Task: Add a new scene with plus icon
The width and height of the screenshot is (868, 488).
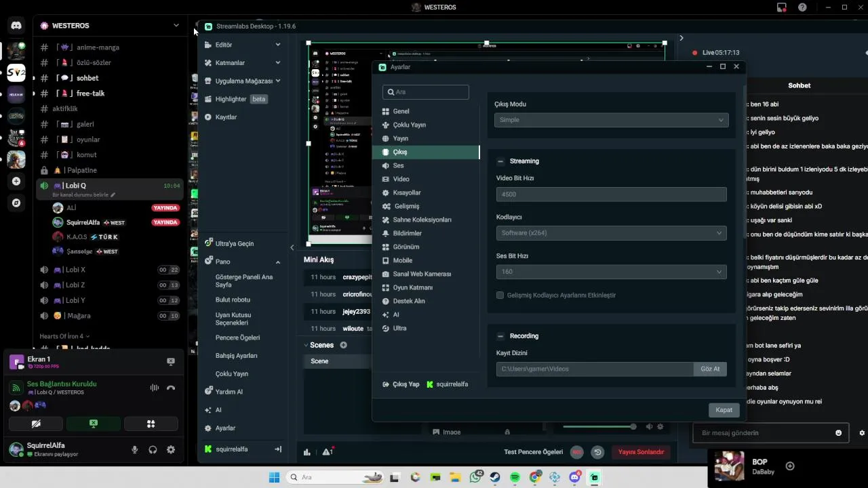Action: pyautogui.click(x=343, y=345)
